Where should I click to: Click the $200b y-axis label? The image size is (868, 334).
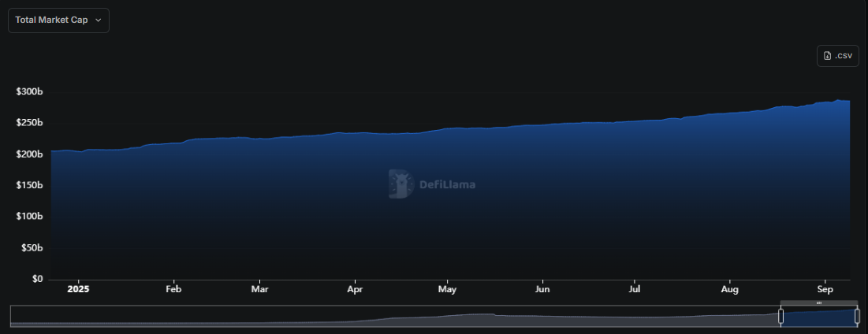30,154
